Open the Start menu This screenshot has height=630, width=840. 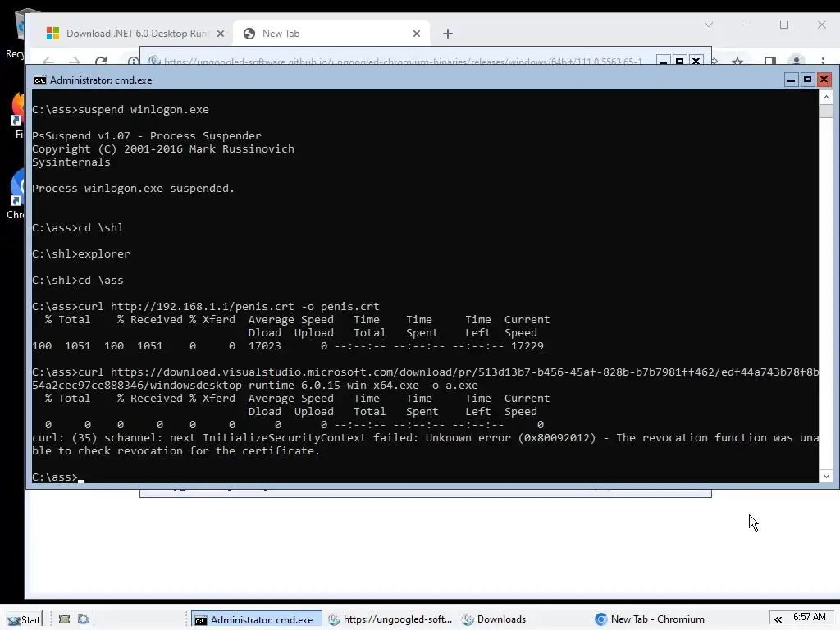24,619
